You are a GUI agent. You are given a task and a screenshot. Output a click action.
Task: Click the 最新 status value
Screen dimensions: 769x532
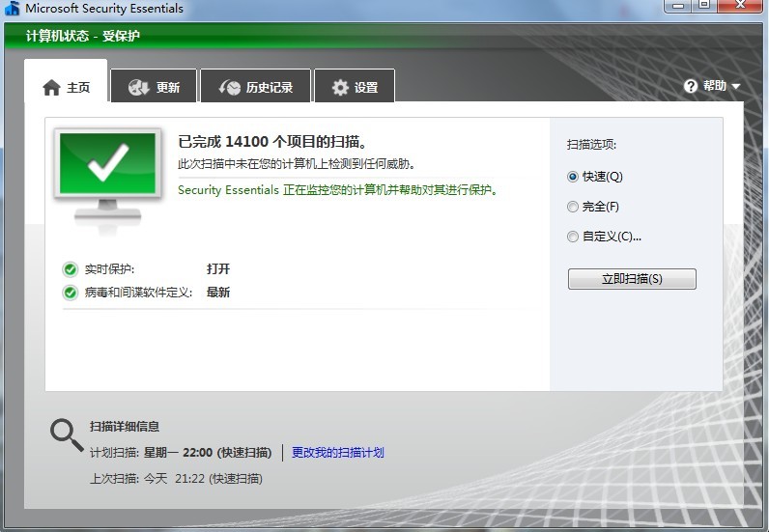pos(218,293)
